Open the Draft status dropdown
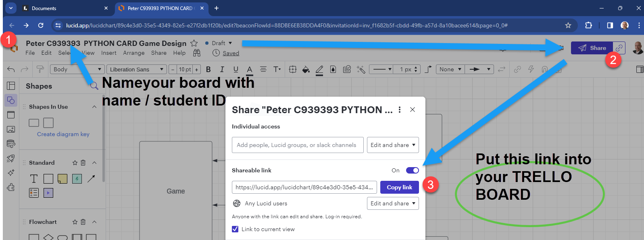The height and width of the screenshot is (240, 644). pos(219,43)
